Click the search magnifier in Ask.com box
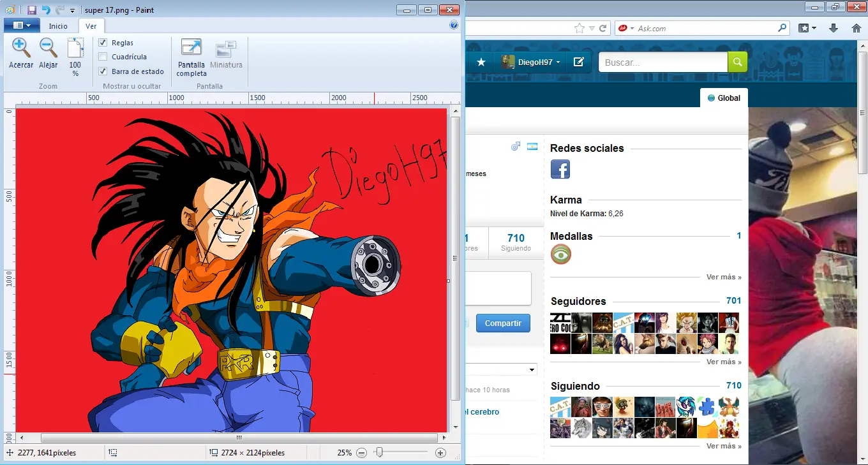Image resolution: width=868 pixels, height=465 pixels. point(782,28)
